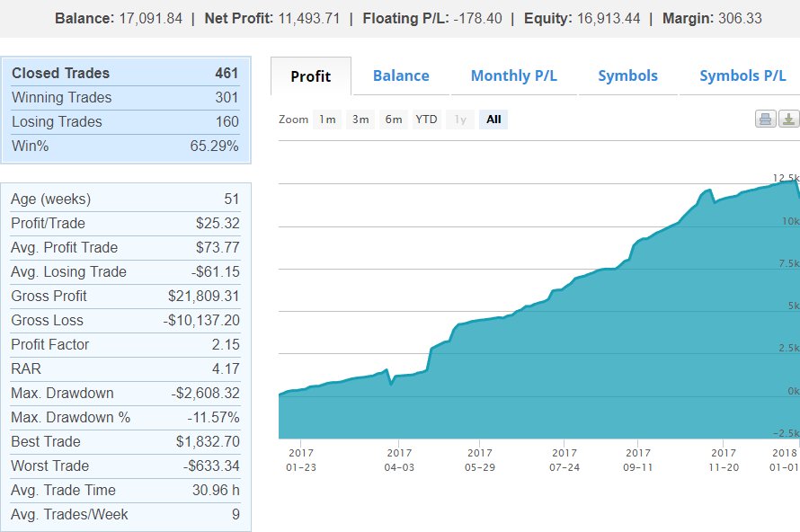
Task: Open the Symbols P/L tab
Action: [x=741, y=76]
